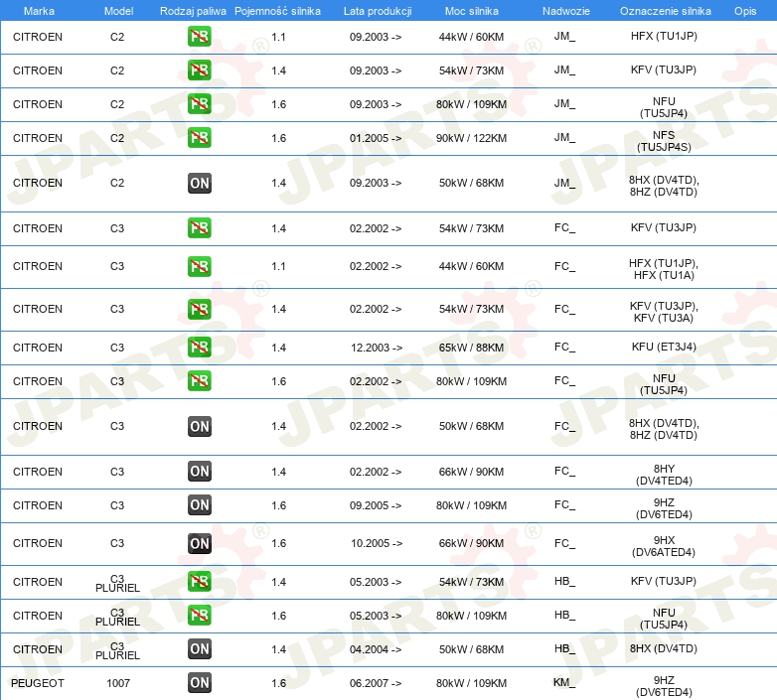
Task: Click the ON icon in the C3 9HZ (DV6TED4) row
Action: coord(199,505)
